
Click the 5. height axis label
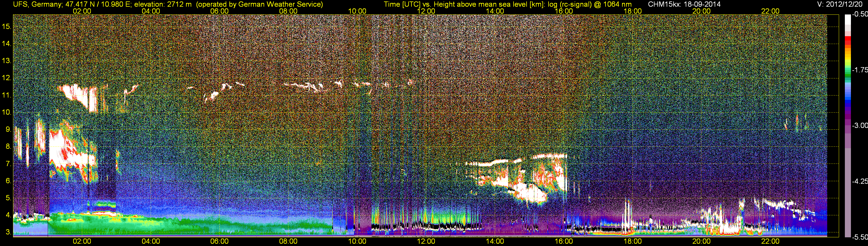tap(8, 198)
